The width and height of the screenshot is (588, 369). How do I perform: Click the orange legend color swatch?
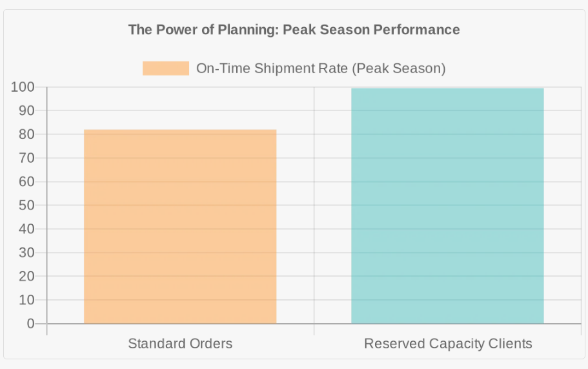point(166,69)
